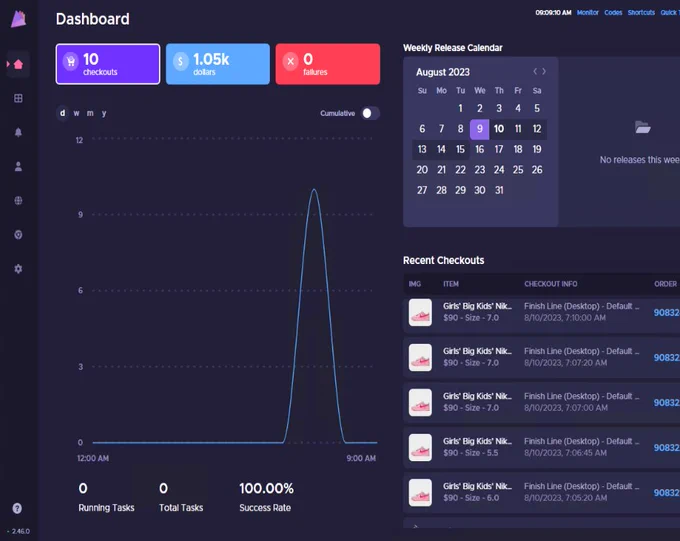Open the shield-shaped sidebar icon
This screenshot has height=541, width=680.
[x=18, y=235]
